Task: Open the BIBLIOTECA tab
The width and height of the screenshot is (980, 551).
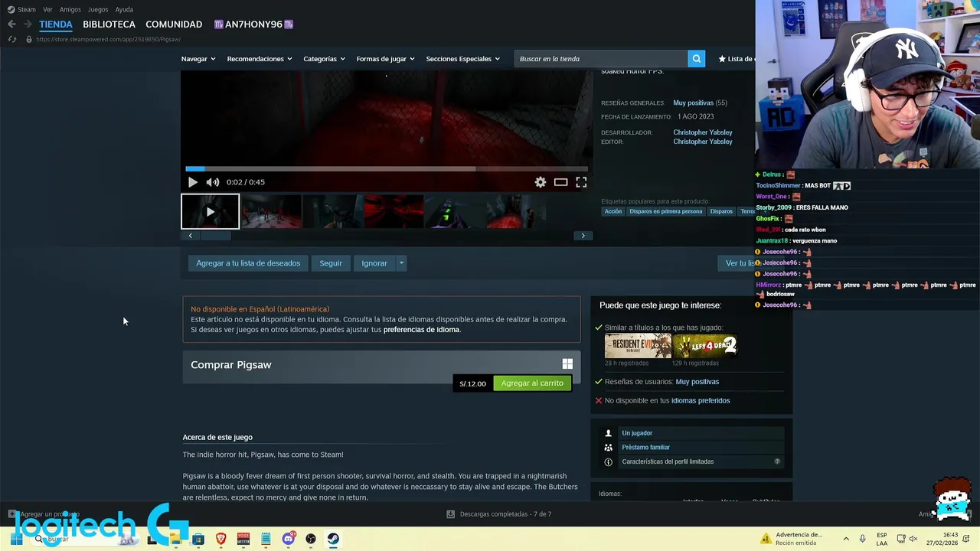Action: [x=109, y=24]
